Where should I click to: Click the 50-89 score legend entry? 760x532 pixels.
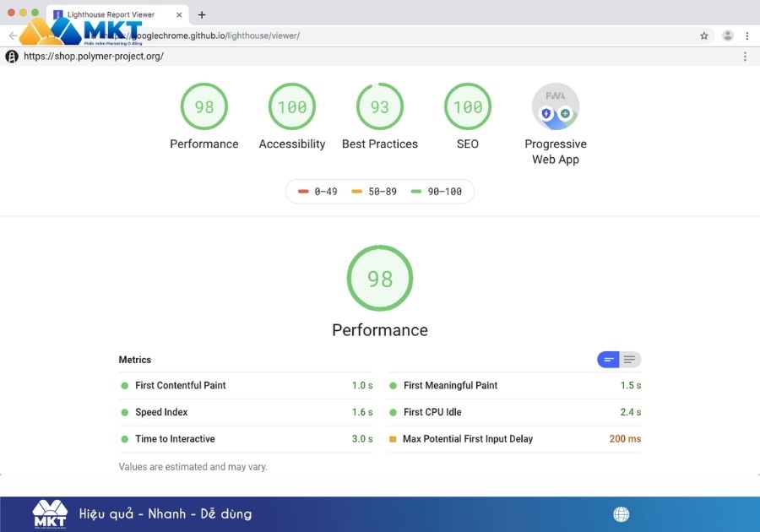pyautogui.click(x=374, y=192)
